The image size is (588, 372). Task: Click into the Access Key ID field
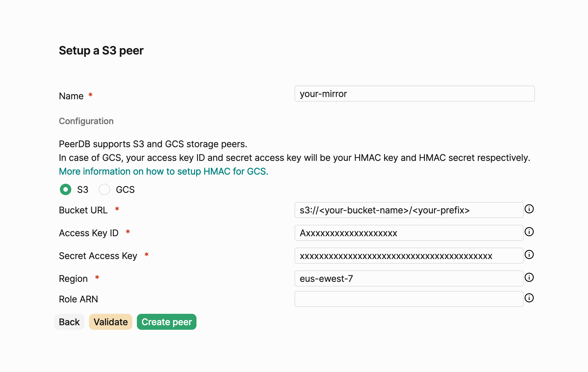pyautogui.click(x=409, y=233)
